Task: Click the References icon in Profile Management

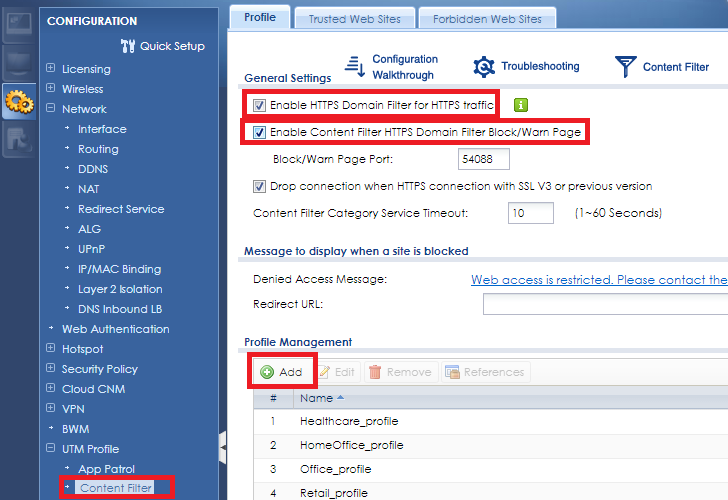Action: point(453,372)
